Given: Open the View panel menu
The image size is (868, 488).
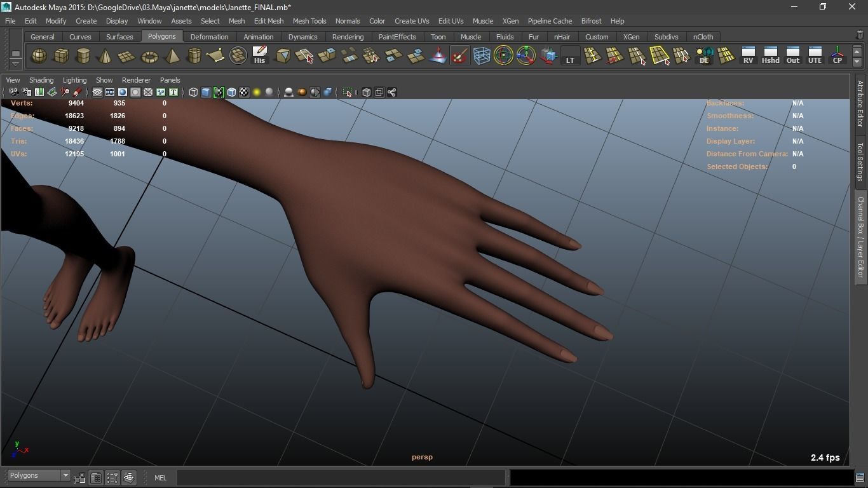Looking at the screenshot, I should click(13, 80).
